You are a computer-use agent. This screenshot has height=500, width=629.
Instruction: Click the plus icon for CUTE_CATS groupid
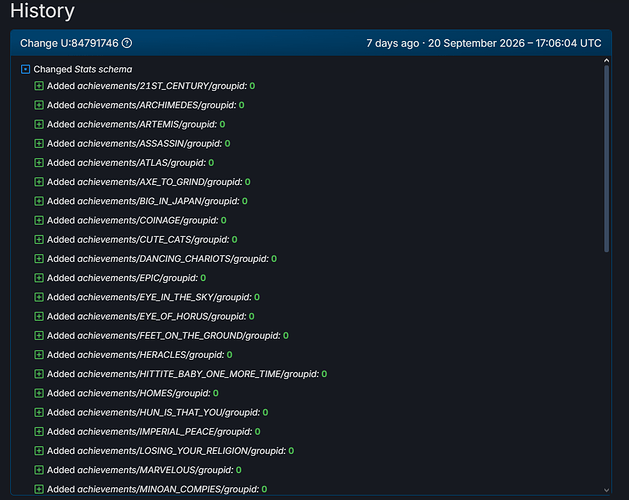(39, 240)
